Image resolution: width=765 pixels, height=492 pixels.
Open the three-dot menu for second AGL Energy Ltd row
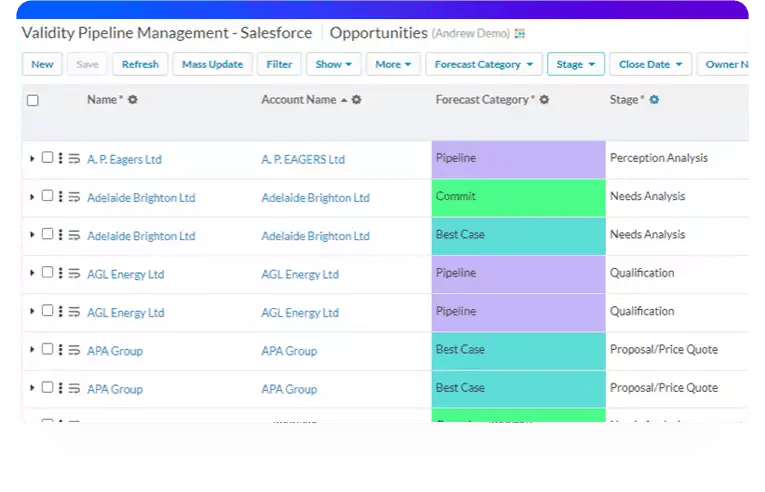point(60,311)
